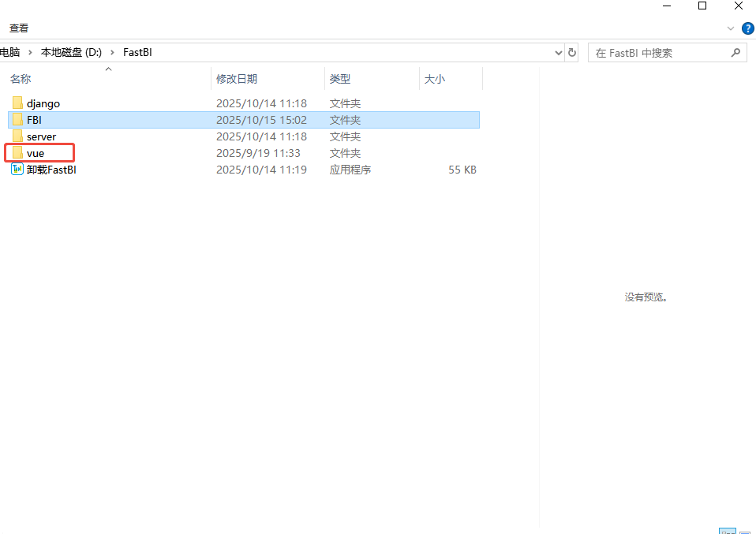Screen dimensions: 756x534
Task: Expand the ribbon with the chevron
Action: pos(730,28)
